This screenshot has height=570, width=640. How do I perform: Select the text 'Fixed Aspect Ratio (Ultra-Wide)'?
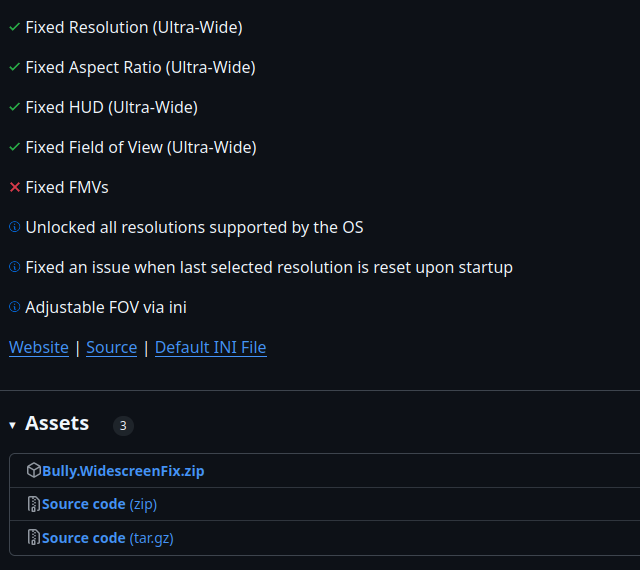(x=140, y=68)
